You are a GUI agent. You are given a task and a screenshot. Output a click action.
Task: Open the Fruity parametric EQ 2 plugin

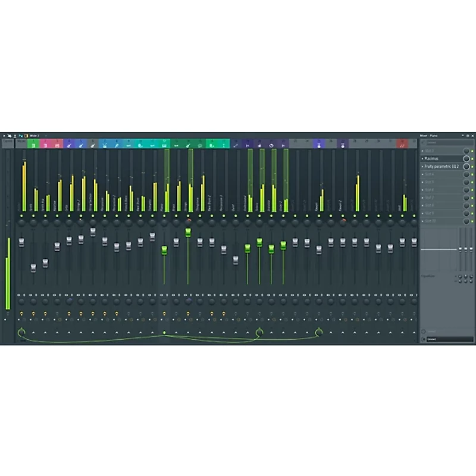tap(445, 167)
